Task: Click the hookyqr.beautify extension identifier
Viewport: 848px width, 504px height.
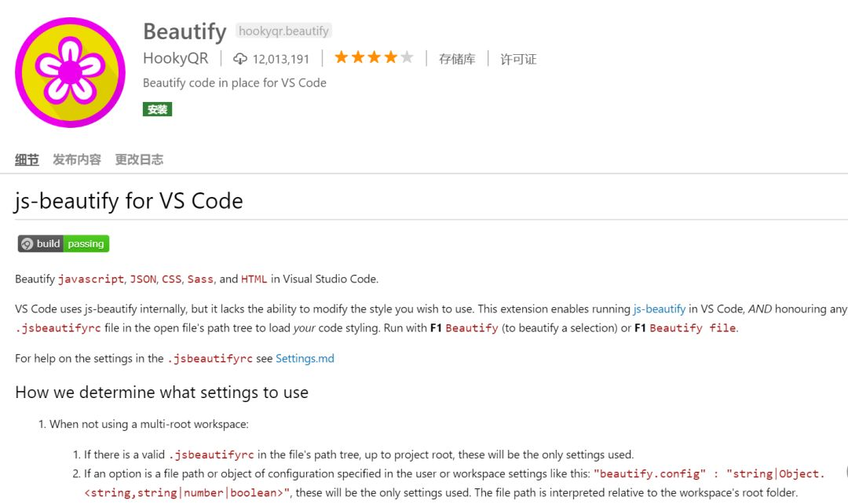Action: tap(283, 31)
